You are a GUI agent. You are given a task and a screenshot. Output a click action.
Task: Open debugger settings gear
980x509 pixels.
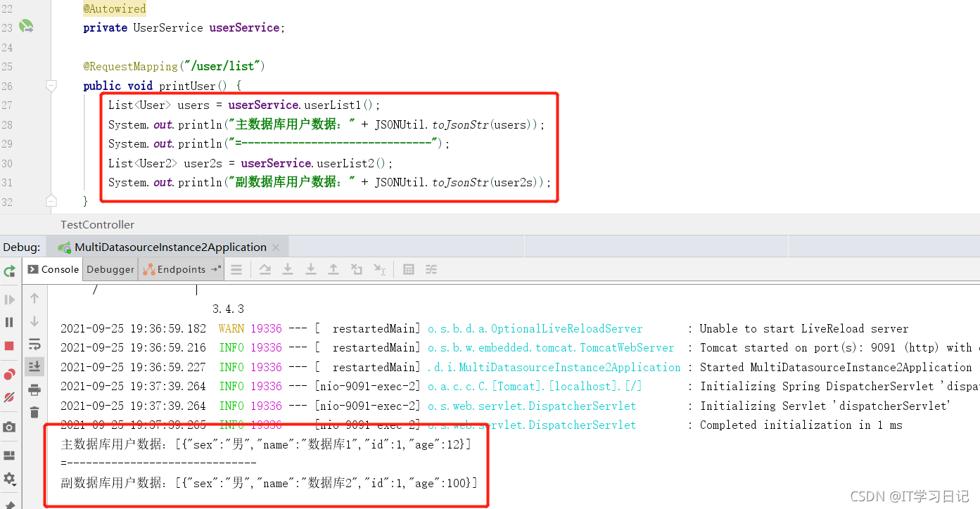click(x=9, y=479)
